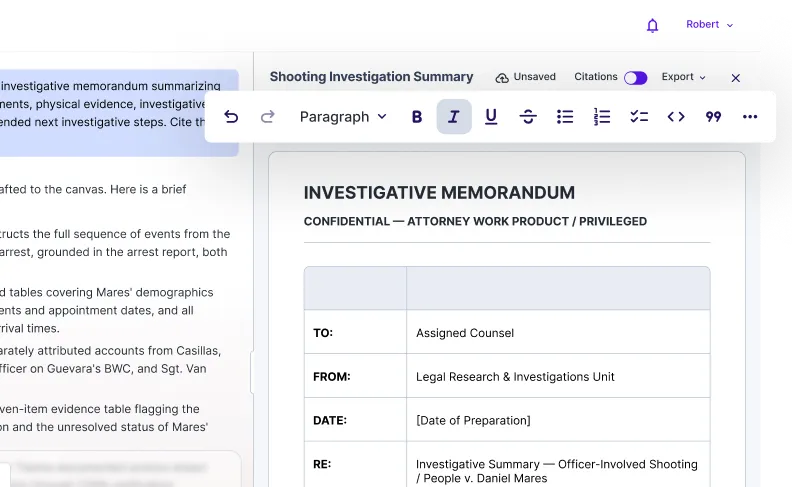Insert a checklist
792x487 pixels.
(x=639, y=117)
